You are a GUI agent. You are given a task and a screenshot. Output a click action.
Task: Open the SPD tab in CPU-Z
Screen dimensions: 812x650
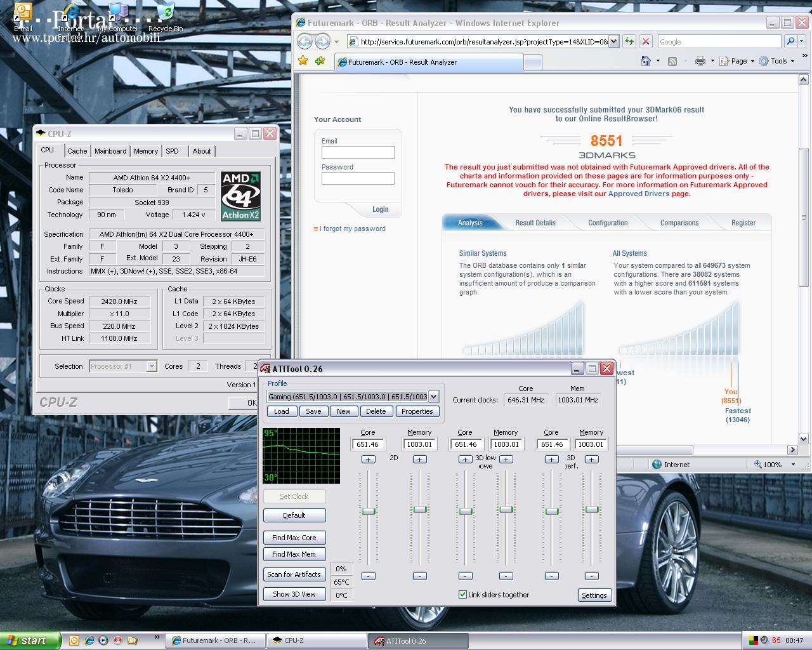pos(173,151)
